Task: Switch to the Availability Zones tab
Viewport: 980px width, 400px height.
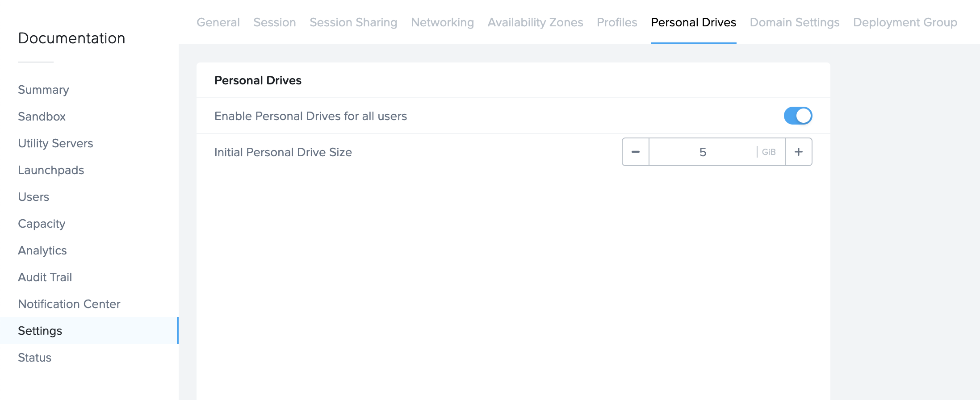Action: pyautogui.click(x=535, y=22)
